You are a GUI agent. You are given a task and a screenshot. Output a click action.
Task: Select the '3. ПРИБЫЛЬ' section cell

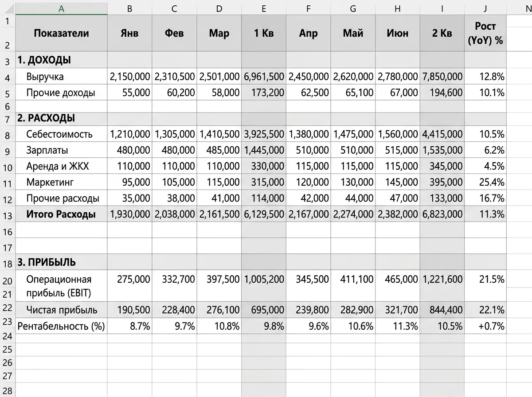[62, 262]
